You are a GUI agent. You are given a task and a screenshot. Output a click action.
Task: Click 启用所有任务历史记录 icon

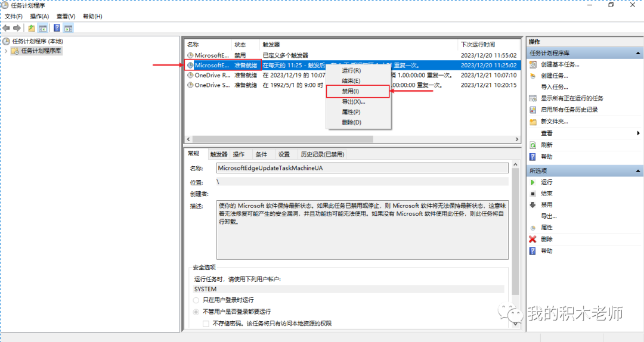click(x=532, y=110)
